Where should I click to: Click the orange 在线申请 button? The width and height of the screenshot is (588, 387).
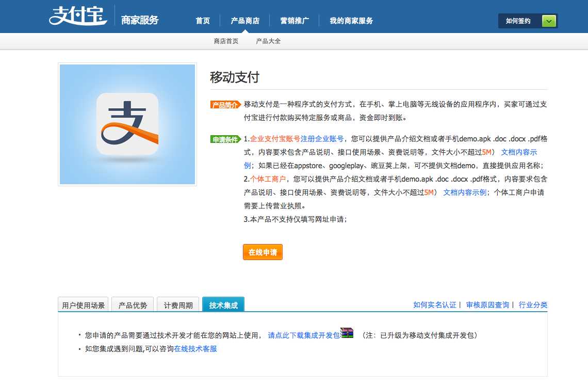(x=263, y=252)
